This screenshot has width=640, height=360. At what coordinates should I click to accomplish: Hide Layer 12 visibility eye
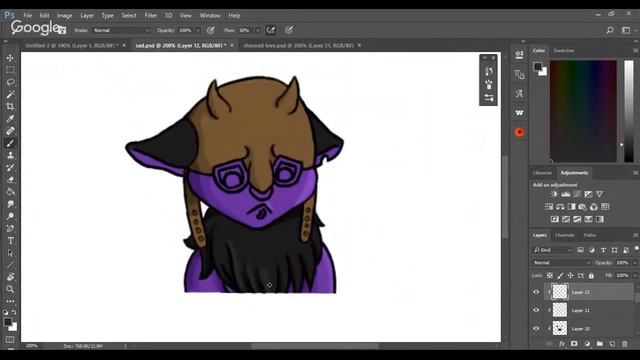tap(536, 292)
